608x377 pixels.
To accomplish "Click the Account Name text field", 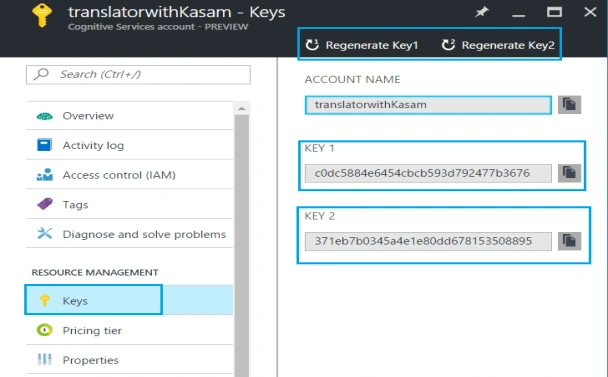I will [x=428, y=105].
